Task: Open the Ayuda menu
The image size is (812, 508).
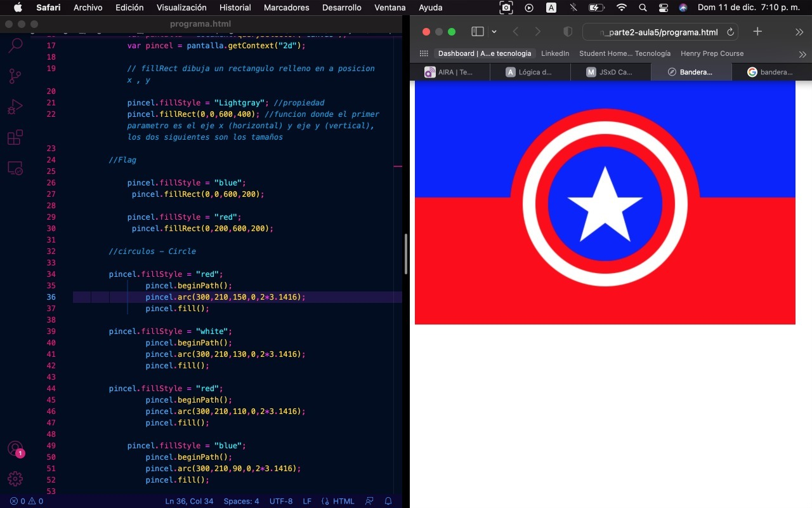Action: [431, 8]
